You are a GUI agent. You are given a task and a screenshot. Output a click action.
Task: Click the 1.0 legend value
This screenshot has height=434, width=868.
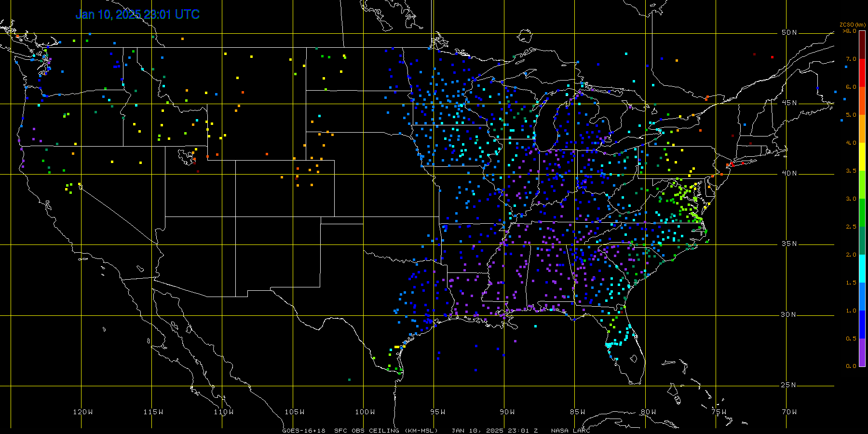tap(851, 311)
